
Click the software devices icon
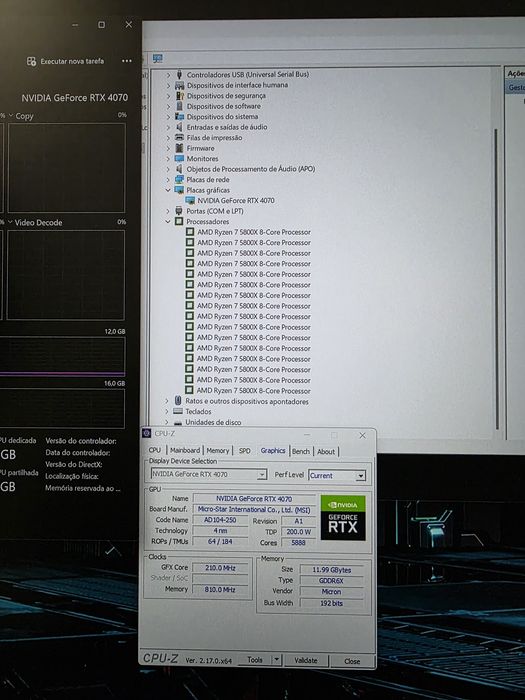coord(179,106)
